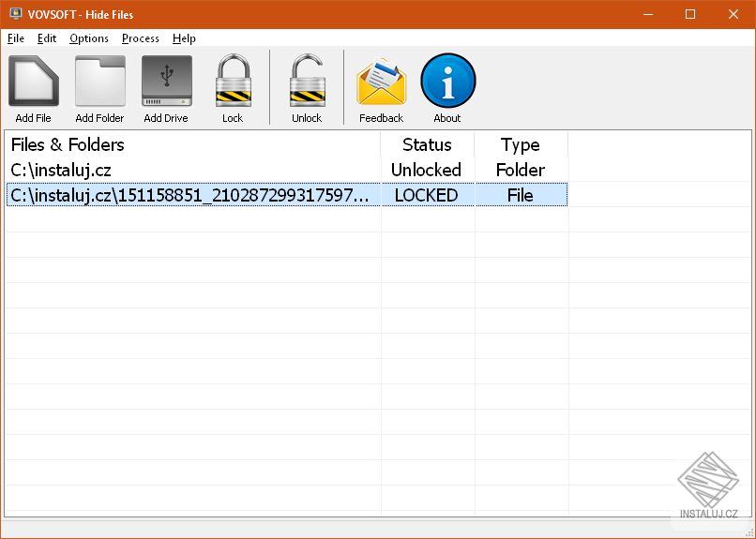Click the Add Folder toolbar icon
Screen dimensions: 756x539
pos(99,81)
